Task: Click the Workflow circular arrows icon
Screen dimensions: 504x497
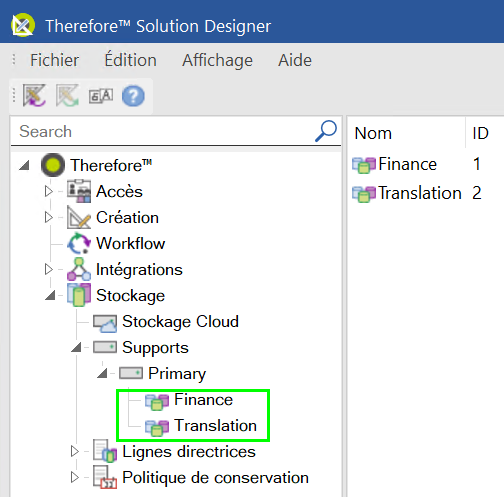Action: pos(79,243)
